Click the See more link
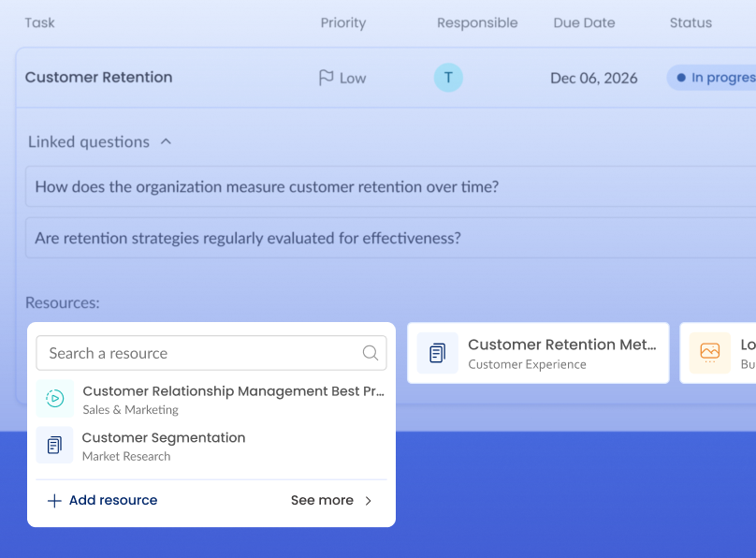The width and height of the screenshot is (756, 558). [331, 501]
